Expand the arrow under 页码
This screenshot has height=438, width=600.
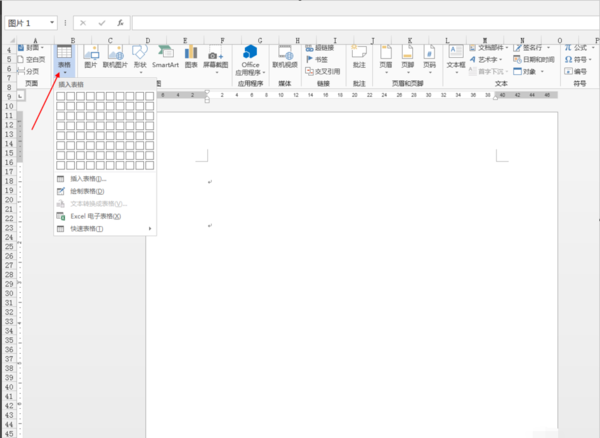430,72
